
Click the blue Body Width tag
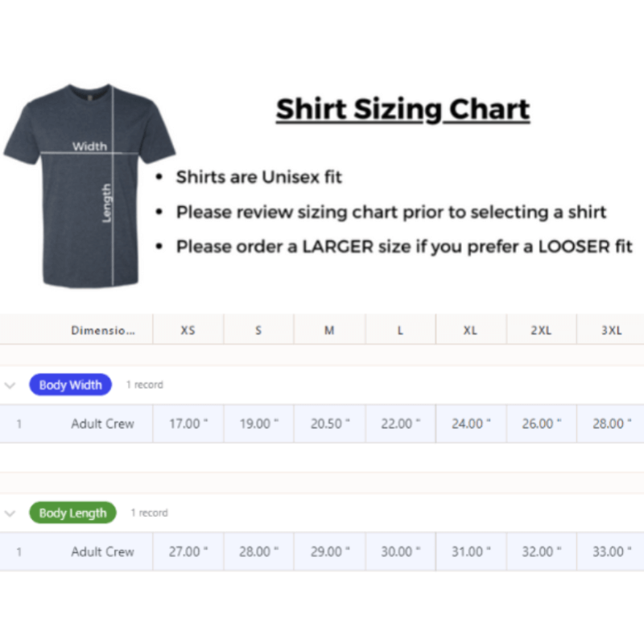70,385
